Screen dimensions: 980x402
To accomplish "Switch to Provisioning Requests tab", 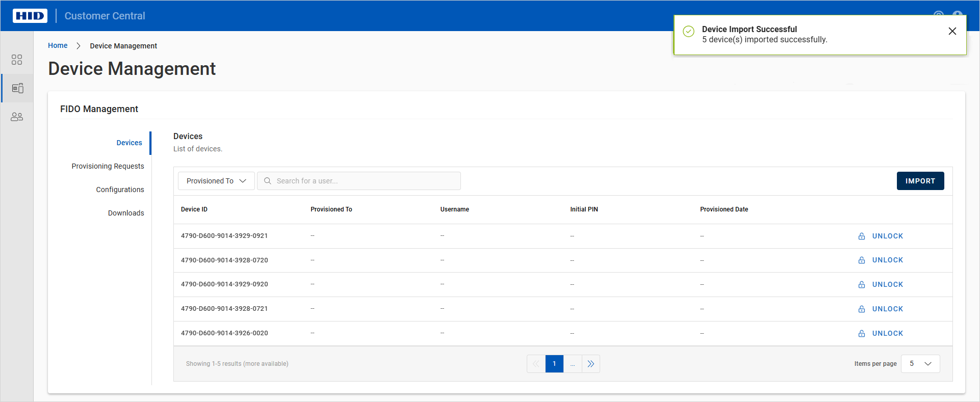I will pyautogui.click(x=108, y=166).
